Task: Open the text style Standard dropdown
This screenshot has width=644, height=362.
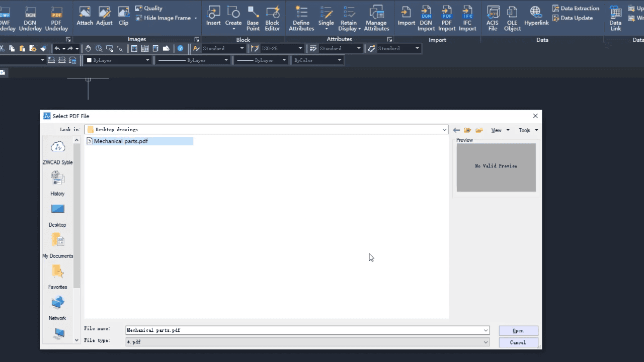Action: point(242,48)
